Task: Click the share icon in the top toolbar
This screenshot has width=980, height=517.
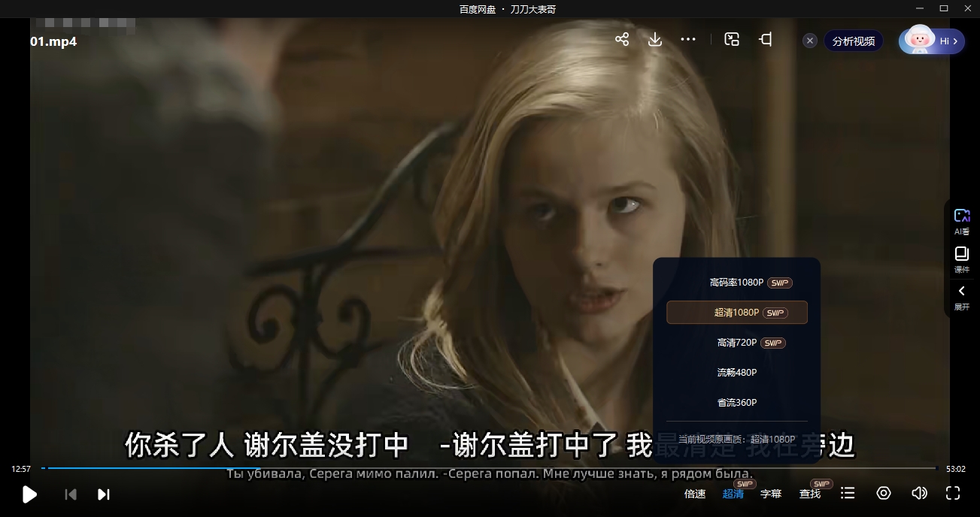Action: tap(622, 40)
